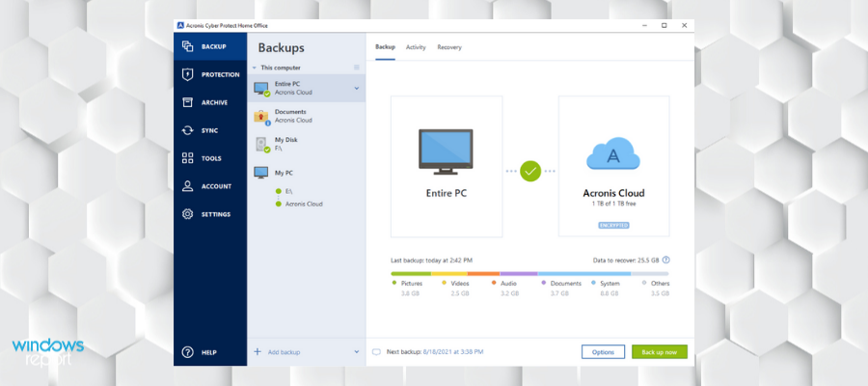Image resolution: width=868 pixels, height=386 pixels.
Task: Click the Acronis Cloud destination cloud icon
Action: click(613, 154)
